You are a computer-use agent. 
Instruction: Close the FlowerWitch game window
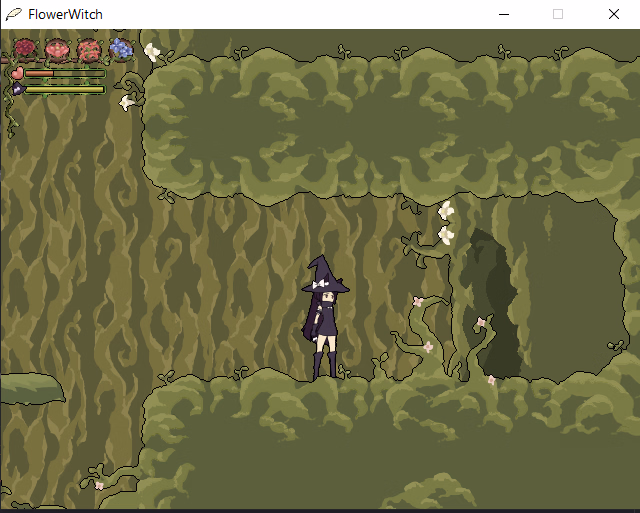pos(613,15)
